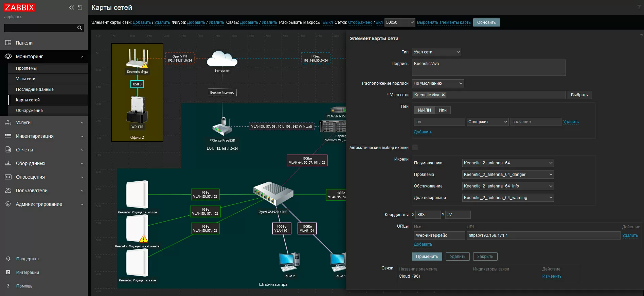The image size is (644, 296).
Task: Click the search magnifier icon
Action: [x=80, y=28]
